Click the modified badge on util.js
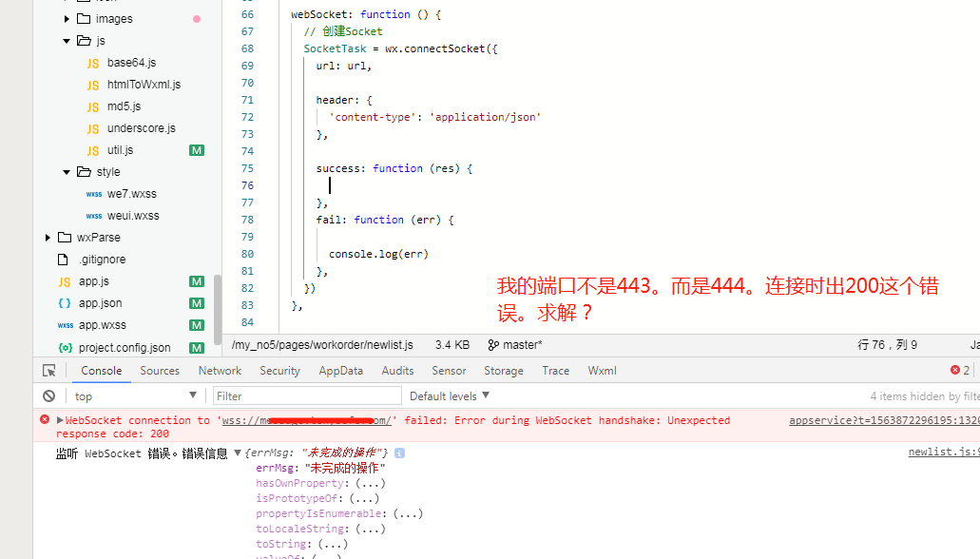 coord(197,150)
